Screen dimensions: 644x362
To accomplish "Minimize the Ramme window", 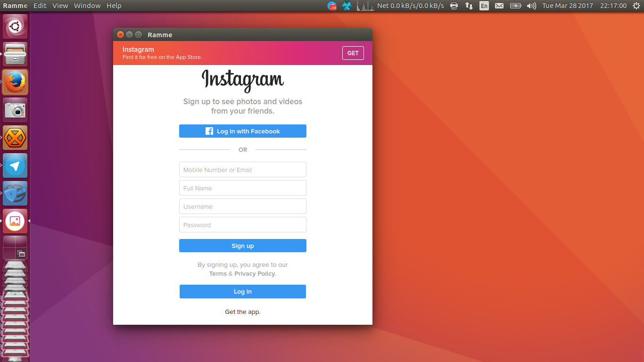I will (x=129, y=34).
